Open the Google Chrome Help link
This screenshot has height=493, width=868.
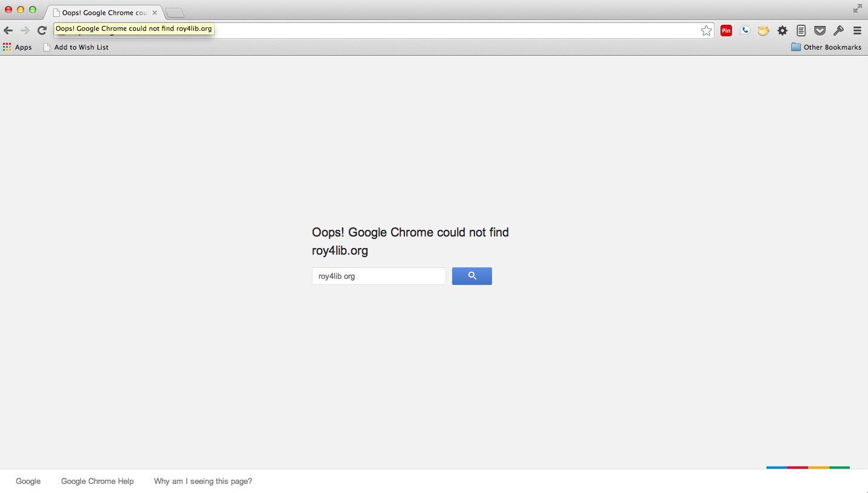tap(97, 482)
